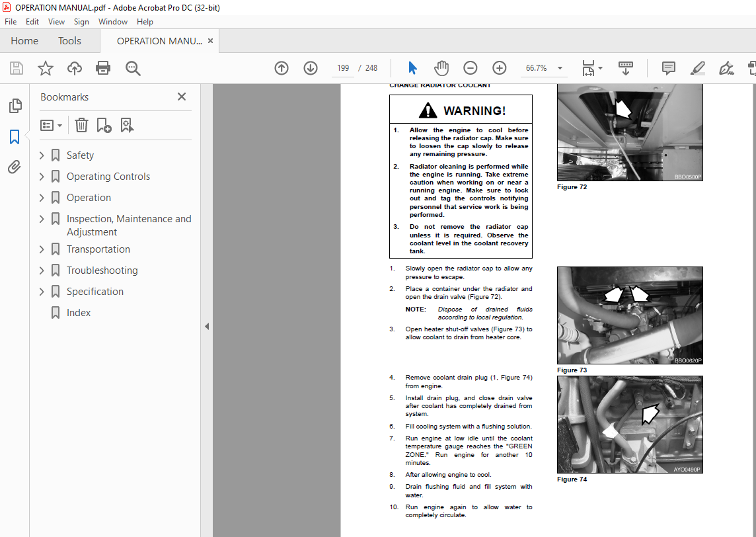The height and width of the screenshot is (537, 756).
Task: Close the Bookmarks panel
Action: click(182, 97)
